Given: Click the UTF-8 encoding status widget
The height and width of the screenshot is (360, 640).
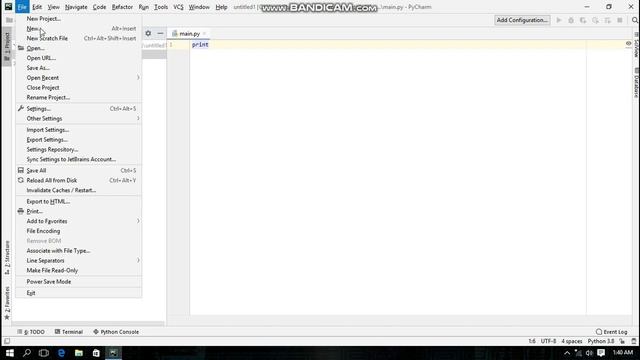Looking at the screenshot, I should (x=548, y=341).
